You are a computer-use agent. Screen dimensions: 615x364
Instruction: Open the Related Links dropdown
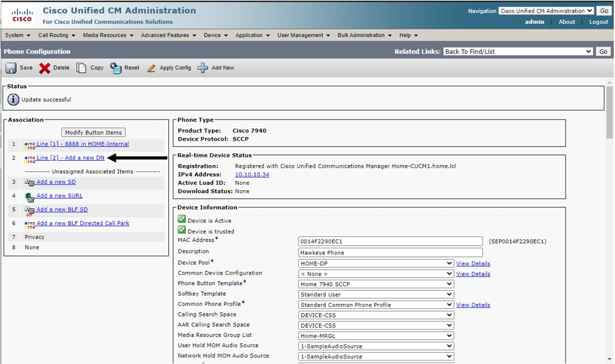coord(517,51)
